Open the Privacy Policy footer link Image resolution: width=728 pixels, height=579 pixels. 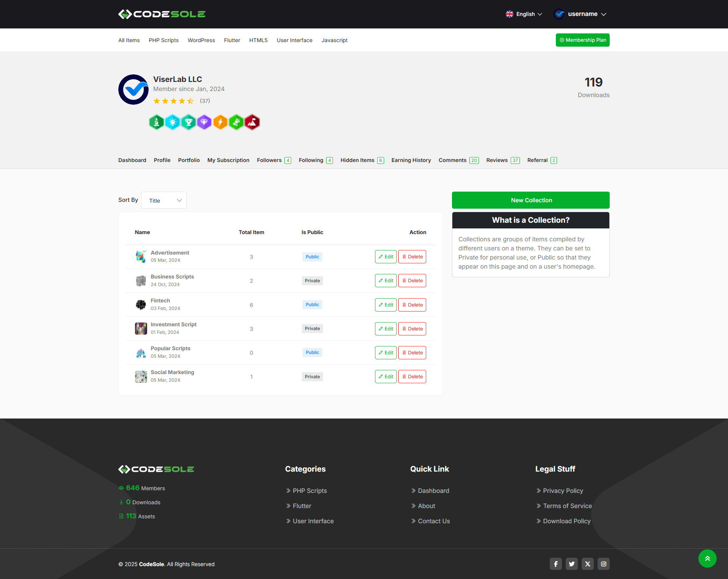coord(563,491)
